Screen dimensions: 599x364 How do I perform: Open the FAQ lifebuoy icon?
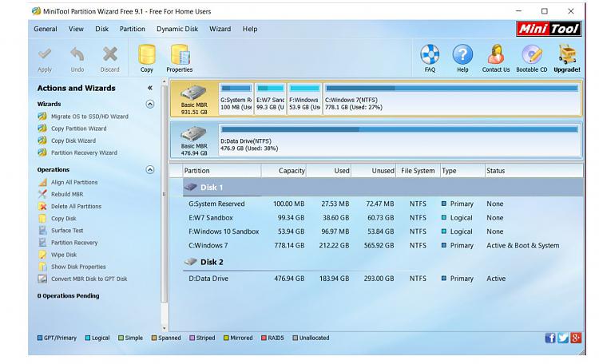[430, 54]
